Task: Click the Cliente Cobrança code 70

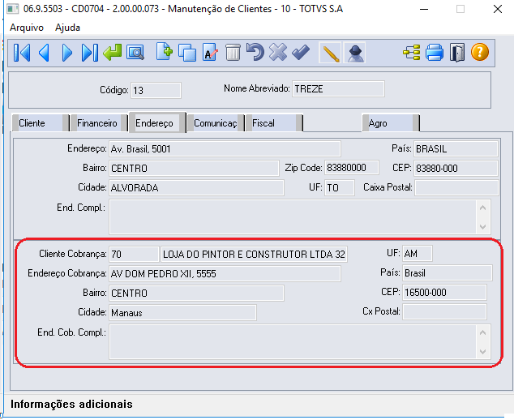Action: pos(134,254)
